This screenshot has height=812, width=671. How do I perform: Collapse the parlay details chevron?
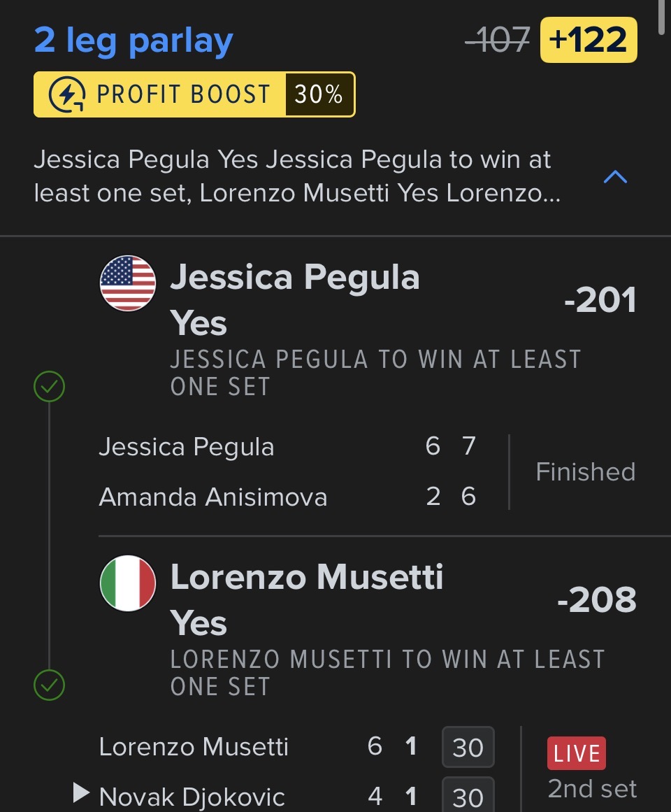click(615, 178)
